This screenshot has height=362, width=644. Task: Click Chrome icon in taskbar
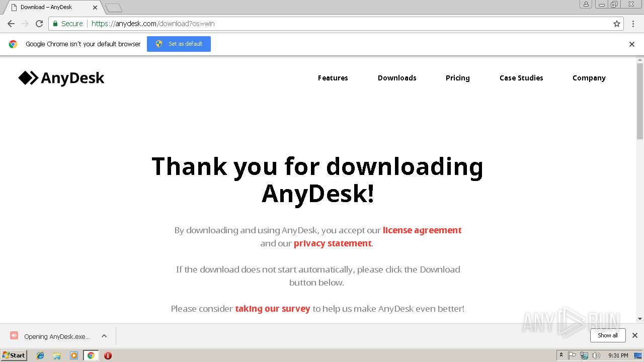pyautogui.click(x=91, y=355)
